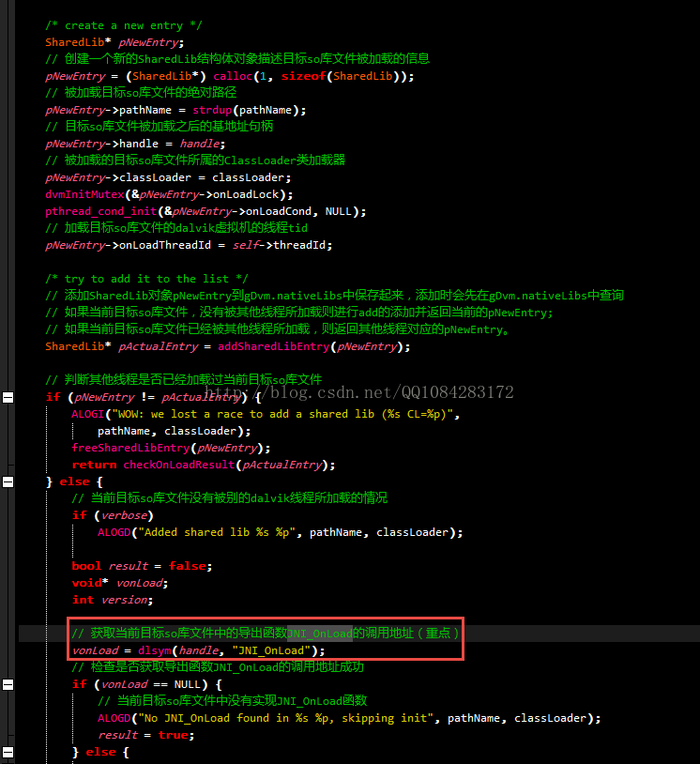Viewport: 700px width, 764px height.
Task: Click the 'result = true;' line
Action: 146,735
